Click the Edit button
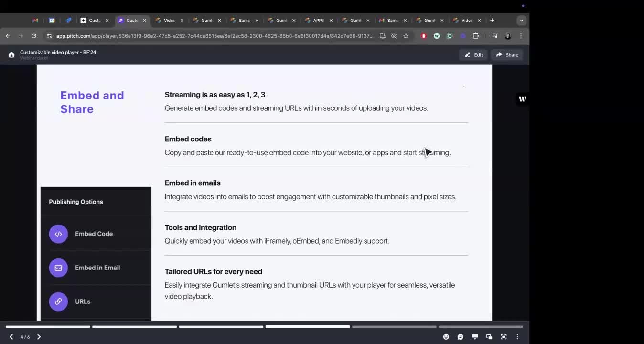644x344 pixels. (x=473, y=55)
